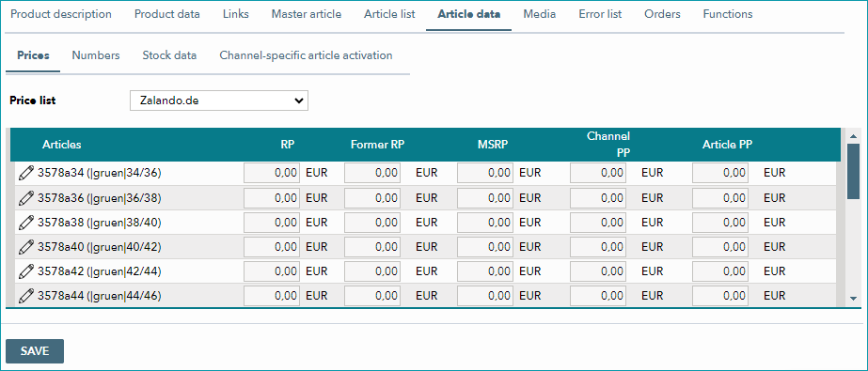Open Channel-specific article activation sub-tab

(307, 55)
